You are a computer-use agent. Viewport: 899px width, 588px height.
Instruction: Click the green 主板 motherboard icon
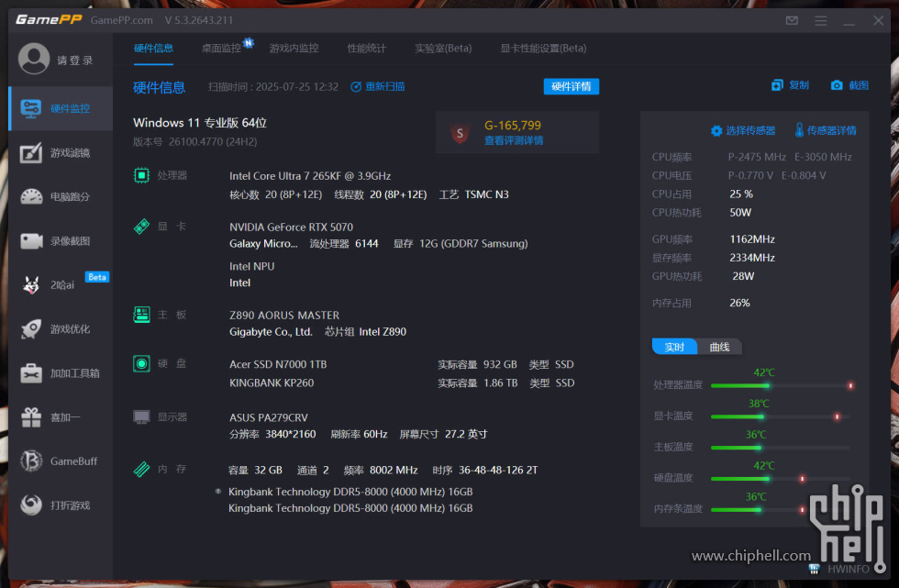point(141,314)
